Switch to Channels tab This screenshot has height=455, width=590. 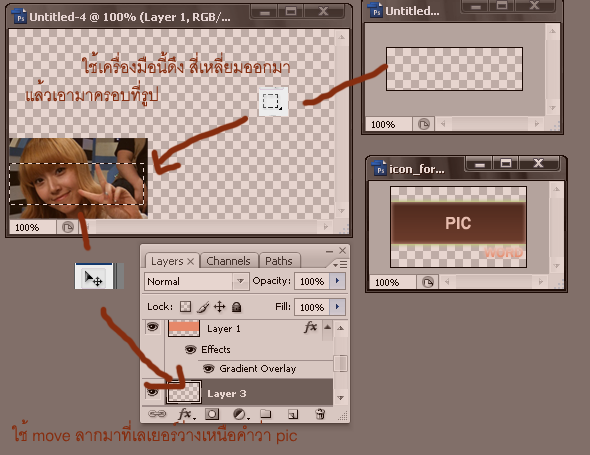click(228, 261)
